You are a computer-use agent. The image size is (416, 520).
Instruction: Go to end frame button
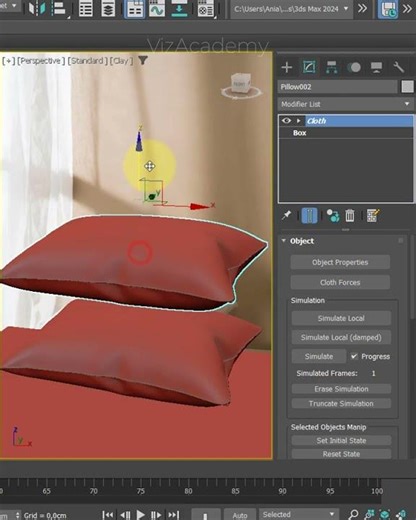pyautogui.click(x=173, y=515)
